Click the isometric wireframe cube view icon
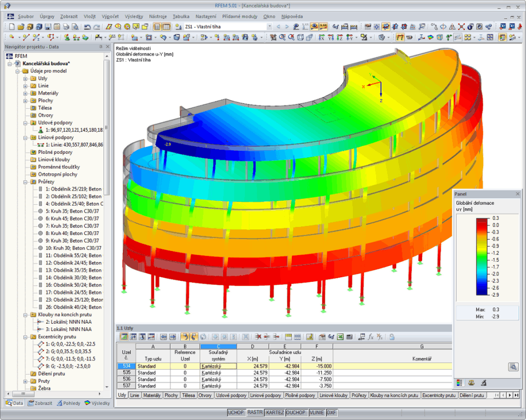Screen dimensions: 526x420 (x=300, y=37)
